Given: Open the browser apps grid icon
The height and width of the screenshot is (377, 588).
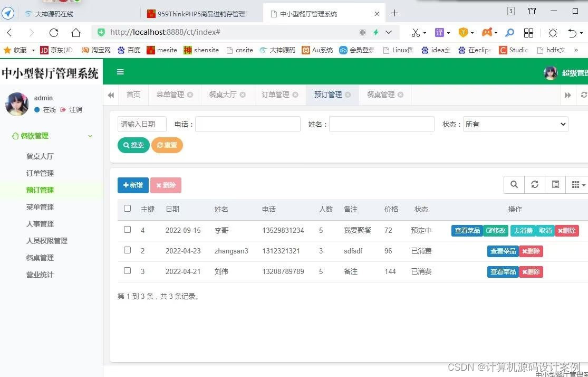Looking at the screenshot, I should [x=528, y=33].
